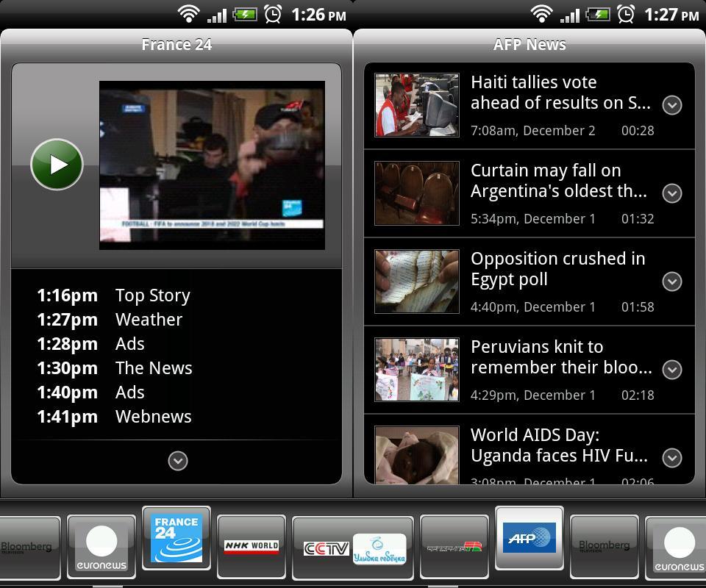The height and width of the screenshot is (588, 706).
Task: Expand the Argentina's oldest theatre story options
Action: point(671,193)
